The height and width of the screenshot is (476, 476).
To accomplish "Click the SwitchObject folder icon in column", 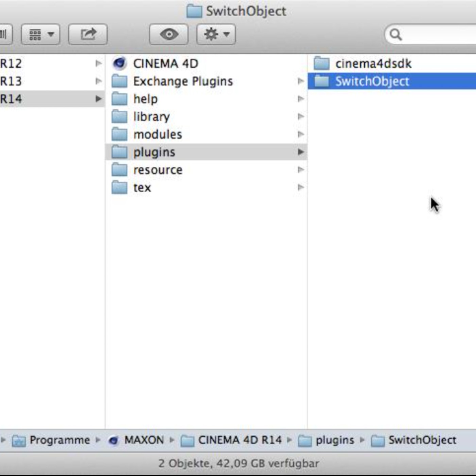I will (321, 81).
